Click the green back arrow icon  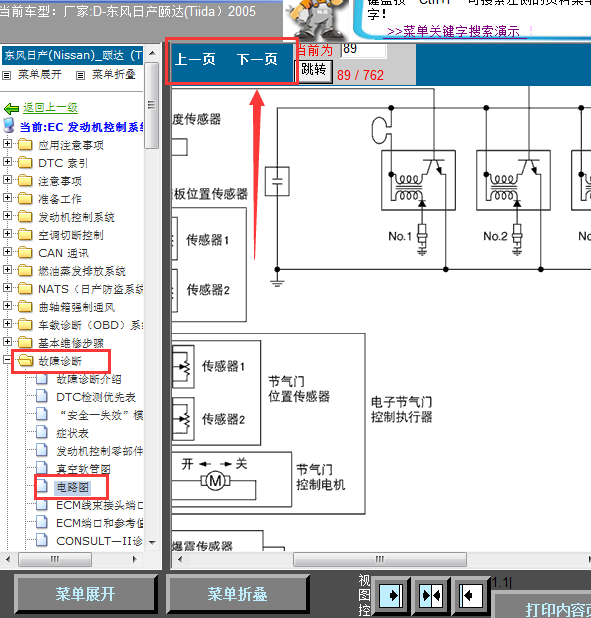coord(11,108)
